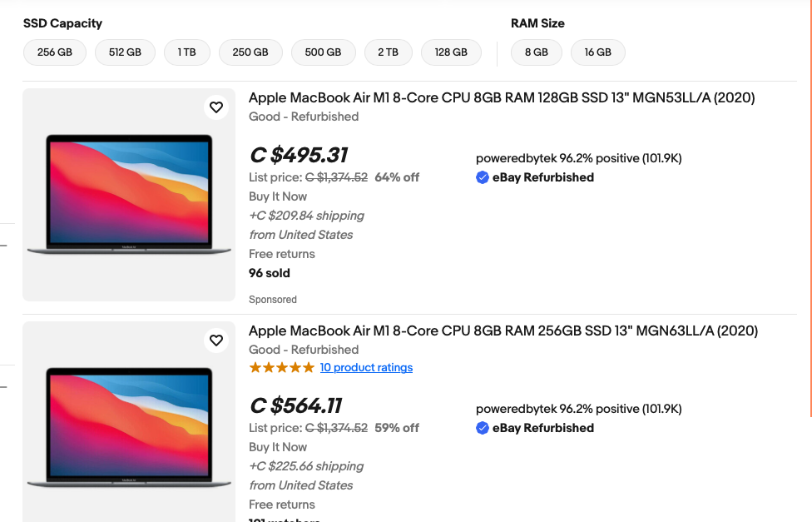Select 8 GB RAM size filter
The image size is (812, 522).
tap(536, 52)
